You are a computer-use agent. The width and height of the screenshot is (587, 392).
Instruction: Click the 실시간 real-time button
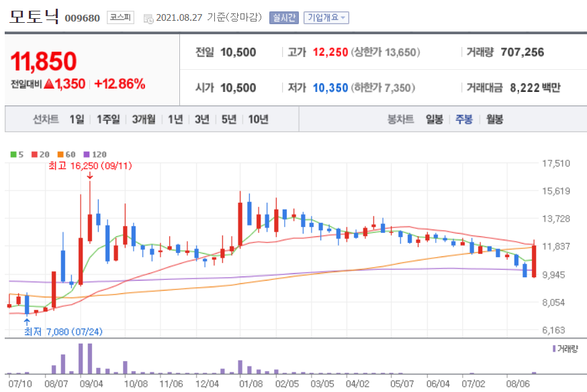click(284, 17)
